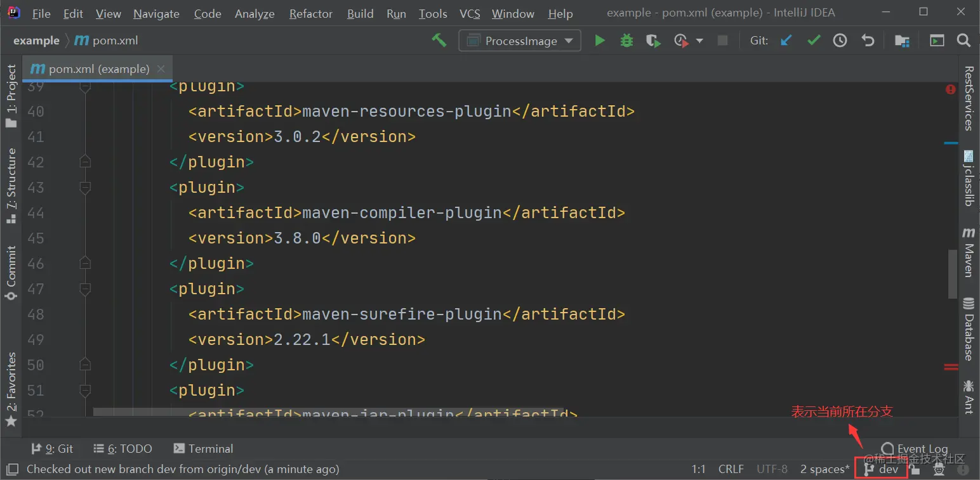Screen dimensions: 980x480
Task: Click Run with Coverage shield icon
Action: [x=653, y=41]
